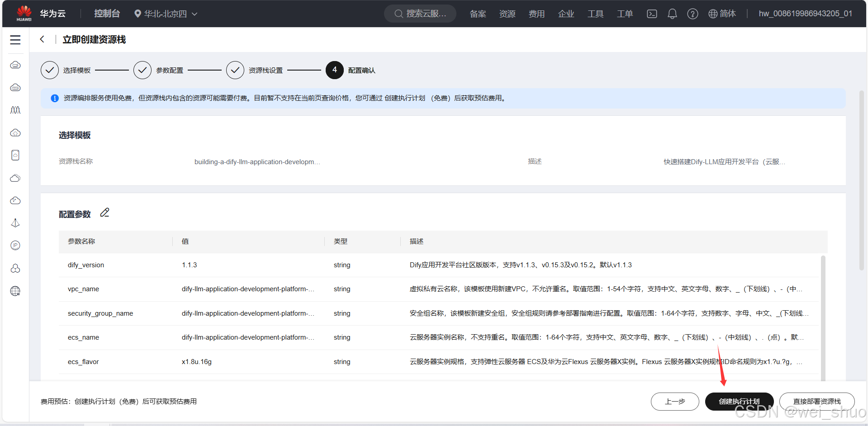Image resolution: width=868 pixels, height=426 pixels.
Task: Edit 配置参数 with the pencil icon
Action: click(104, 213)
